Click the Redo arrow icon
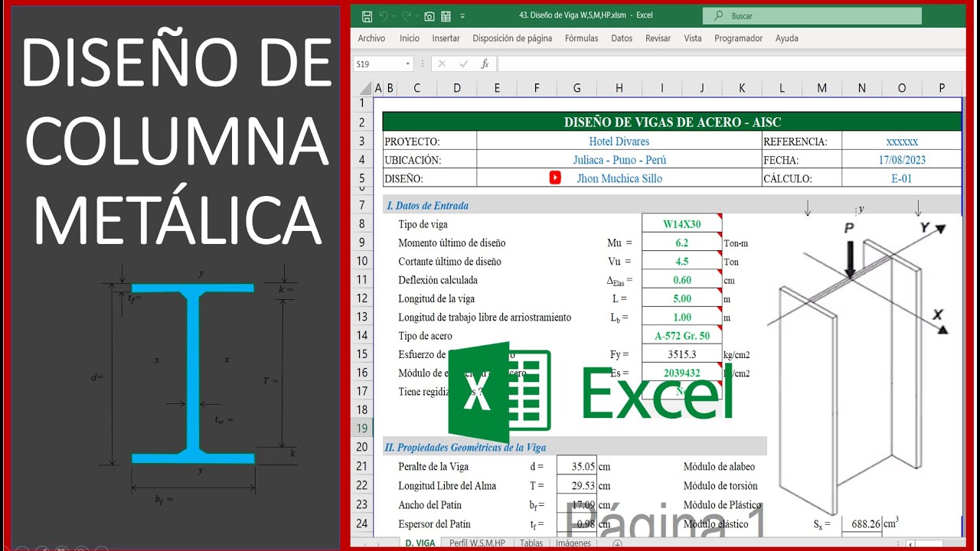The height and width of the screenshot is (551, 980). coord(407,15)
